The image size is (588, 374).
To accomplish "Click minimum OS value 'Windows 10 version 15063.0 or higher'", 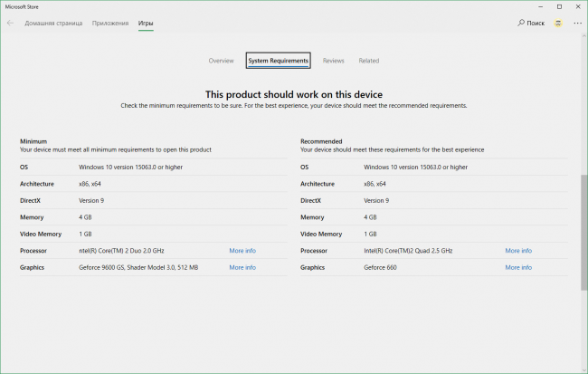I will pos(130,168).
